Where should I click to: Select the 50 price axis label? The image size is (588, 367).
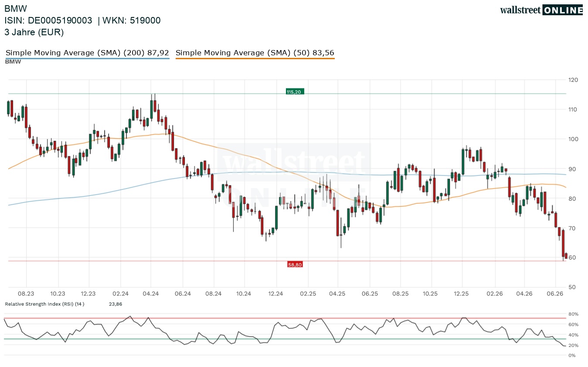click(x=571, y=287)
